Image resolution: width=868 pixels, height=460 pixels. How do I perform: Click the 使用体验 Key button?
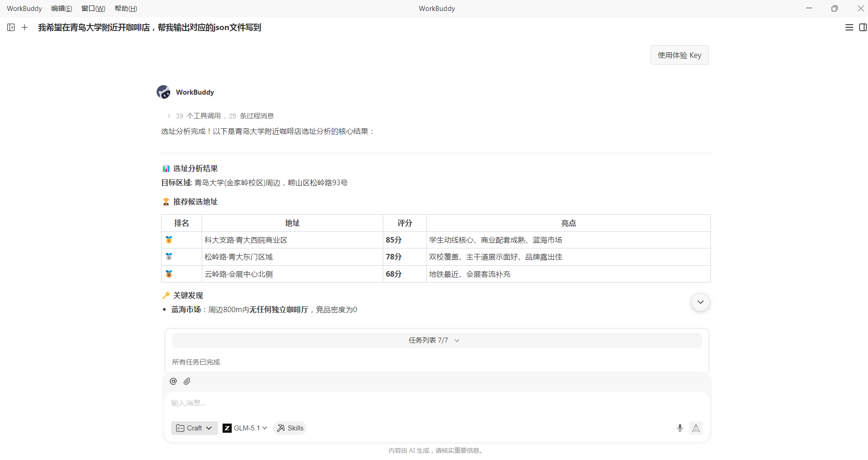coord(680,55)
